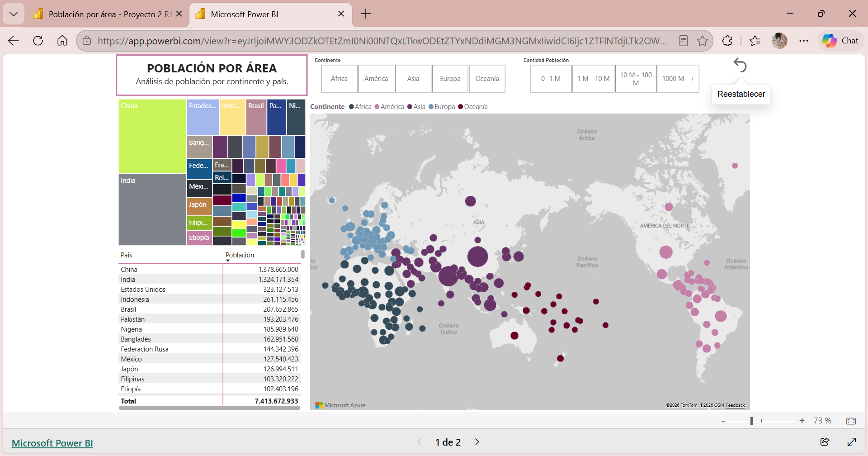Image resolution: width=868 pixels, height=456 pixels.
Task: Open the Copilot Chat button
Action: coord(840,41)
